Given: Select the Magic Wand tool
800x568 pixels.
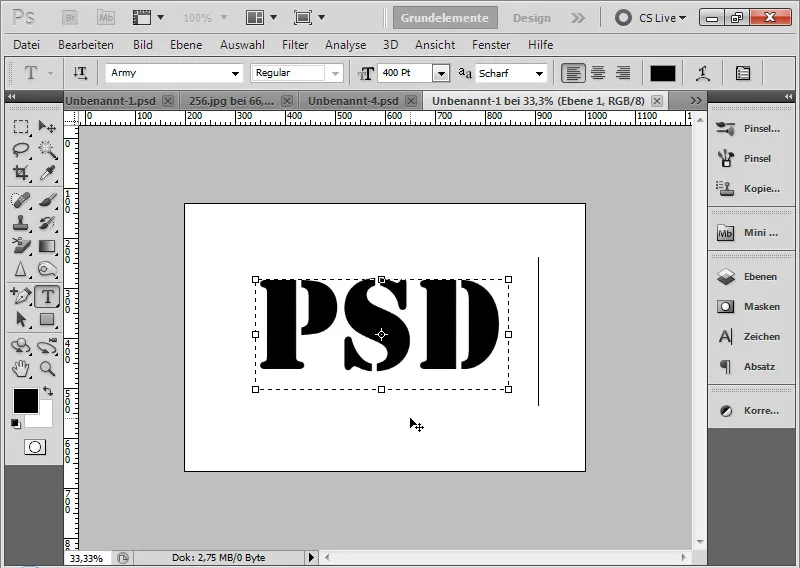Looking at the screenshot, I should [x=47, y=150].
